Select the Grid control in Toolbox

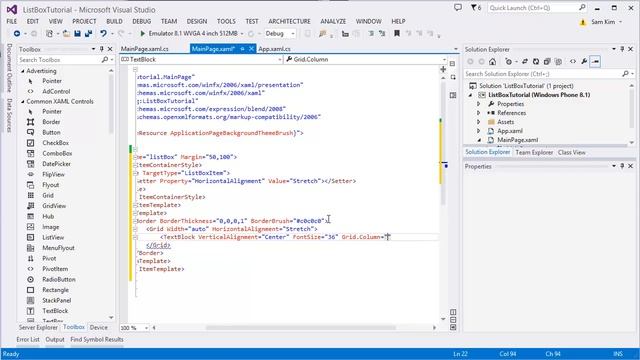coord(48,196)
